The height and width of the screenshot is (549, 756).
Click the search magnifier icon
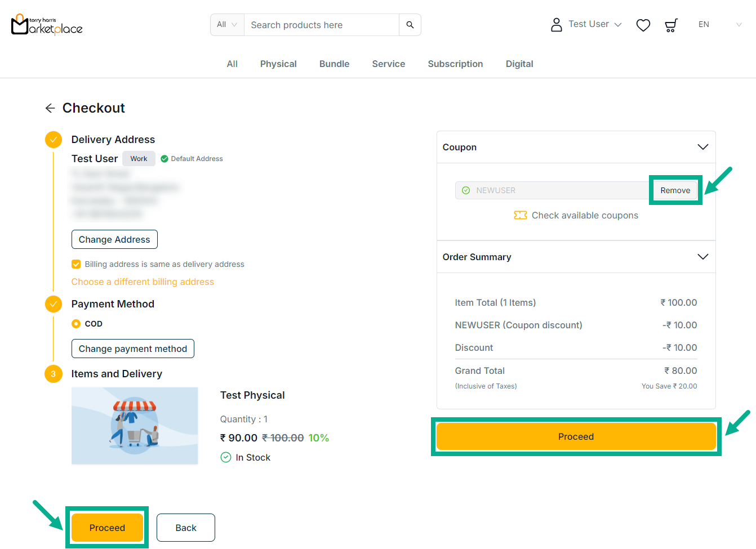click(410, 25)
